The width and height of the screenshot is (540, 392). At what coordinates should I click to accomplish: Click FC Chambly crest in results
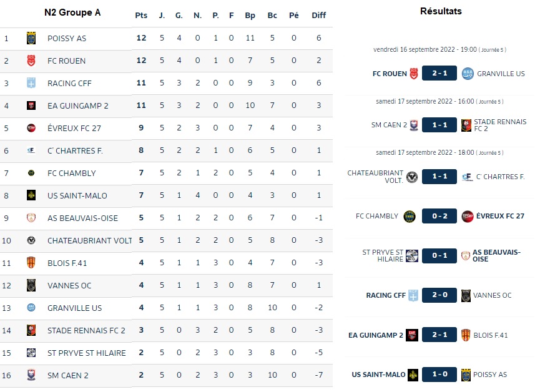click(410, 217)
